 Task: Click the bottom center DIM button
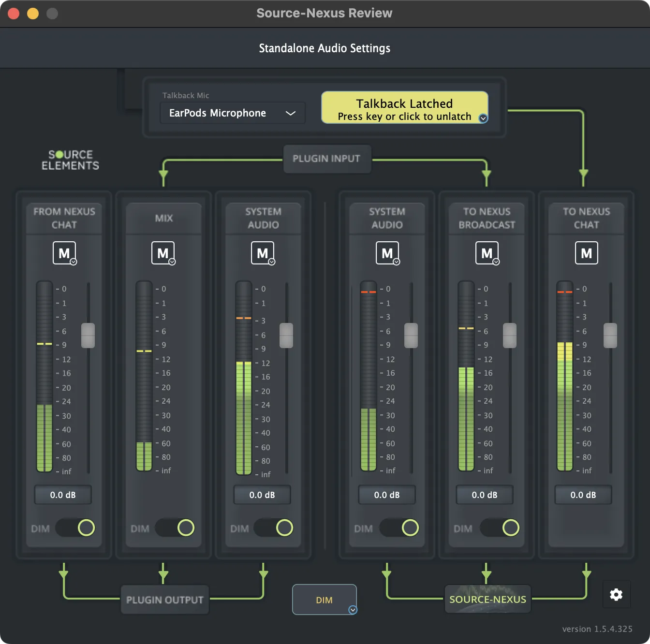click(x=325, y=600)
